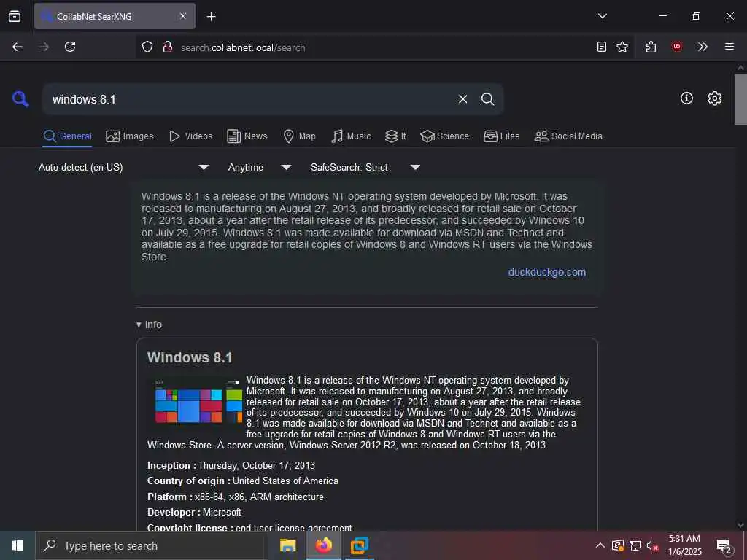Open the Extensions puzzle icon
The width and height of the screenshot is (747, 560).
tap(651, 47)
